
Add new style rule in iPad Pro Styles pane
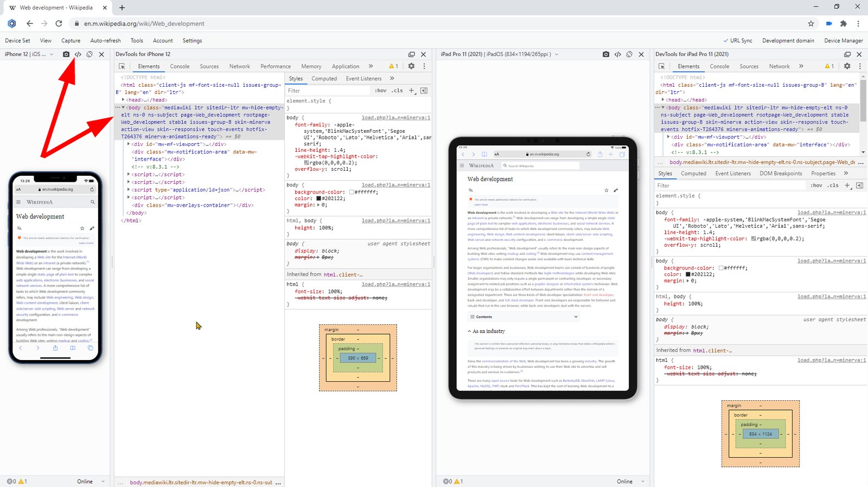(847, 185)
